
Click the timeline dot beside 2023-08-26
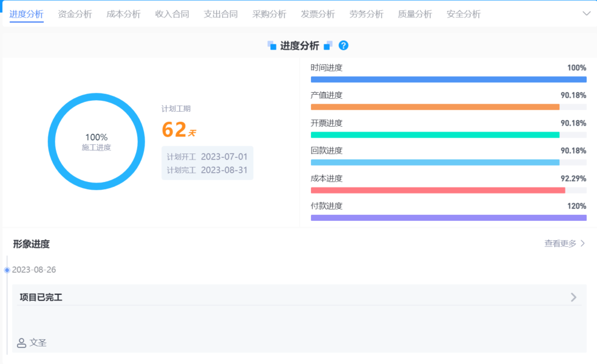(7, 269)
